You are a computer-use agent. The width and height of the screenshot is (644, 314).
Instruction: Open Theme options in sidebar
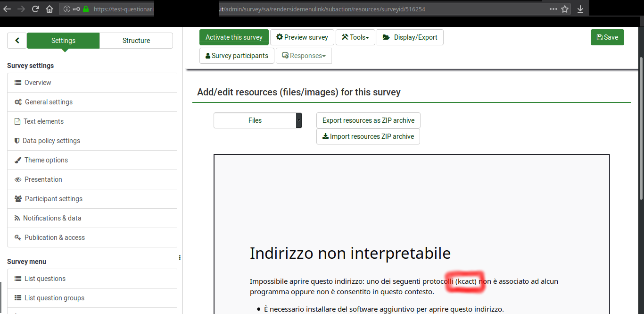(x=46, y=160)
